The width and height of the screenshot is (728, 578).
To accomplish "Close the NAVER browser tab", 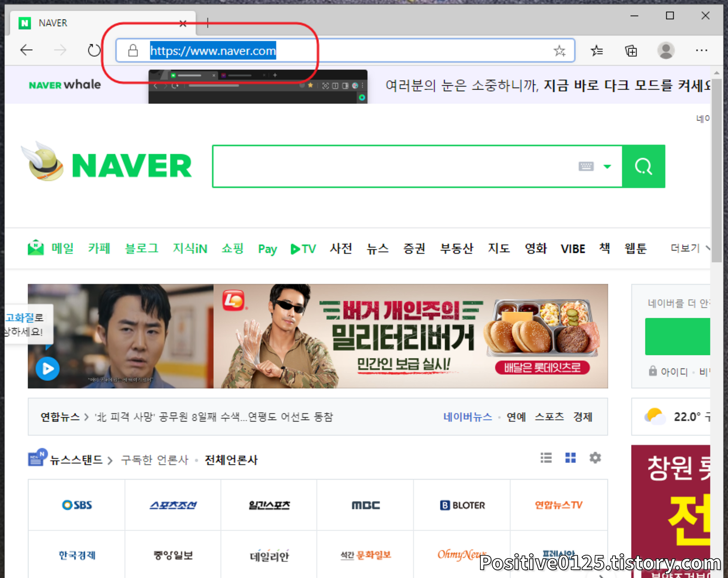I will click(183, 24).
